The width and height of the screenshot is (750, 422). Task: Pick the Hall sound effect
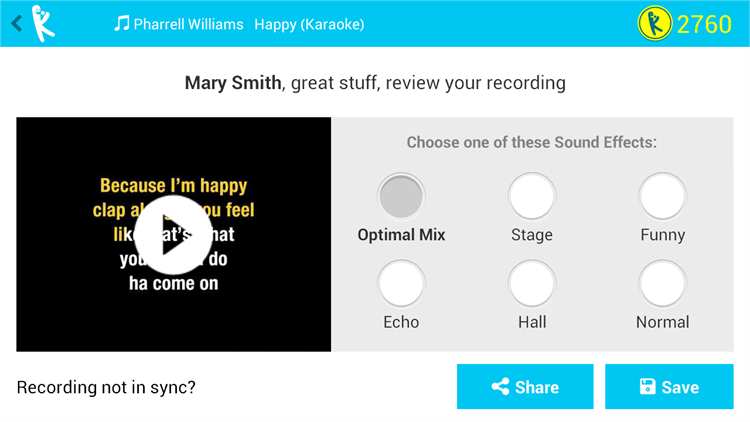click(532, 284)
